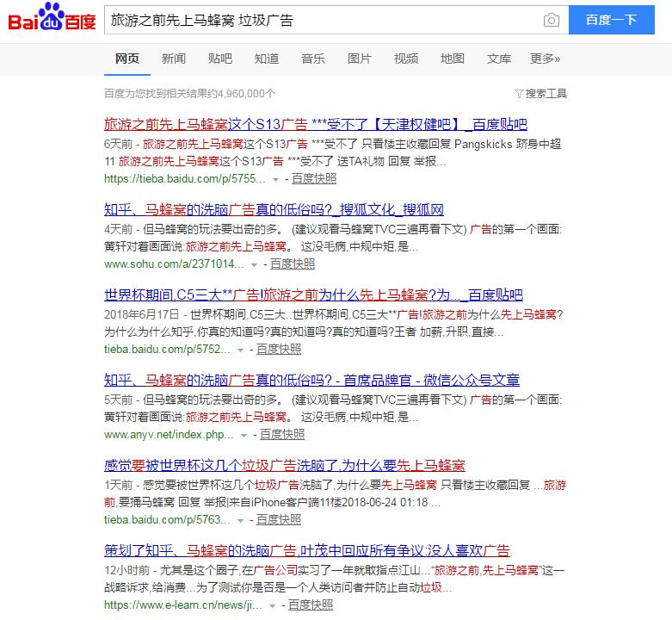Click URL https://www.e-learn.cn/news/ji...
This screenshot has height=620, width=672.
183,605
